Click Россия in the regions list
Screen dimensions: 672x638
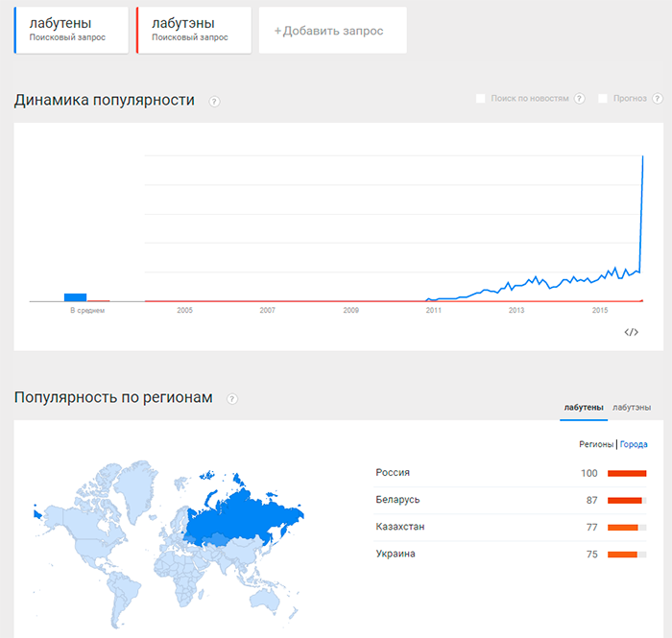(x=393, y=473)
